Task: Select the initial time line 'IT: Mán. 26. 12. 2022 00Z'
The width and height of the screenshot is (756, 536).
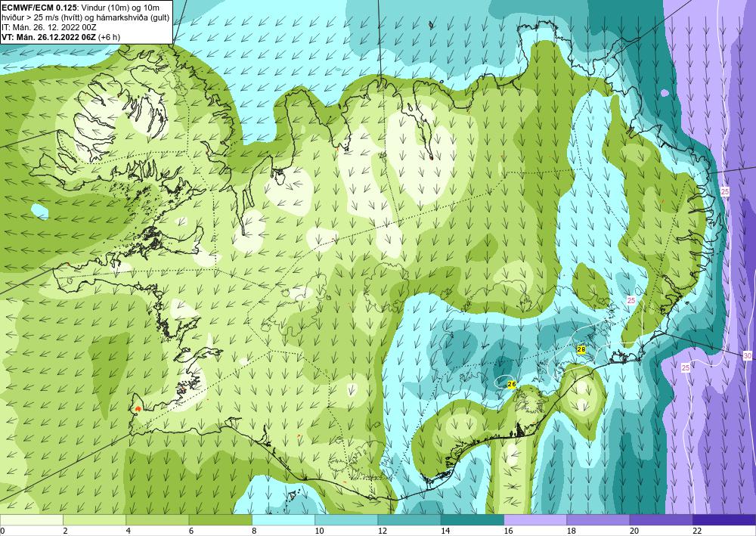Action: pyautogui.click(x=49, y=27)
